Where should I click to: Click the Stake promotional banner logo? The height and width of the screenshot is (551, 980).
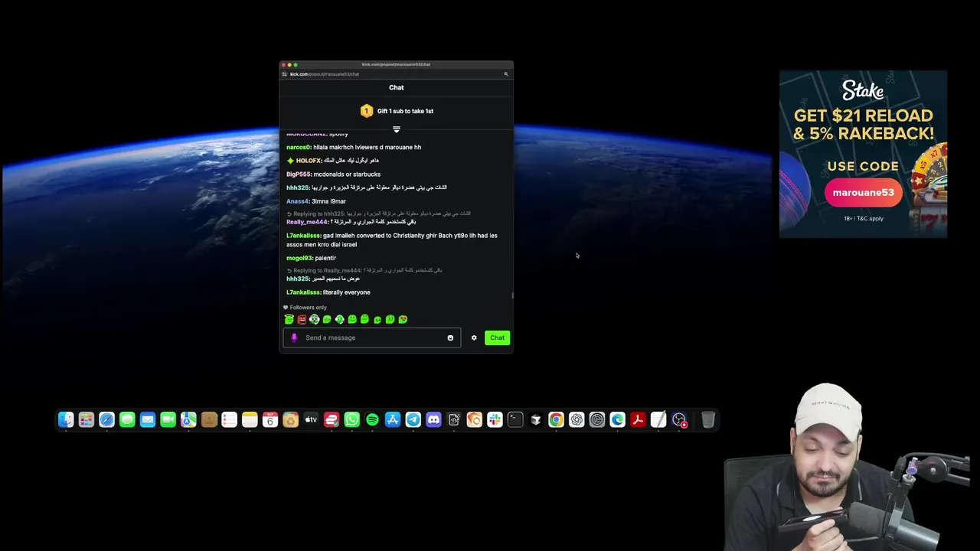click(863, 90)
